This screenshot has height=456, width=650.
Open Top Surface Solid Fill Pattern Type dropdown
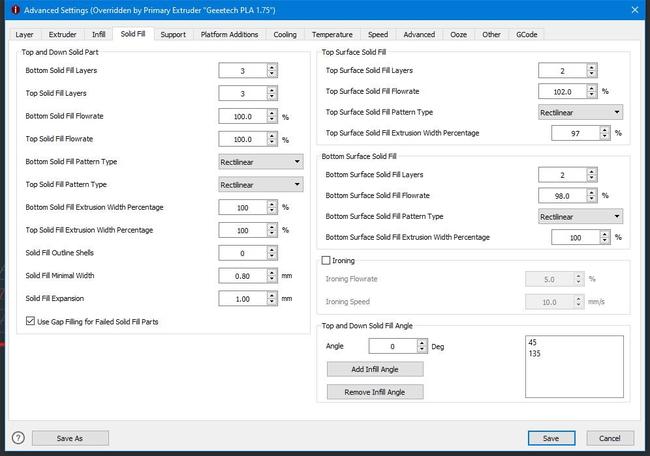[x=580, y=112]
